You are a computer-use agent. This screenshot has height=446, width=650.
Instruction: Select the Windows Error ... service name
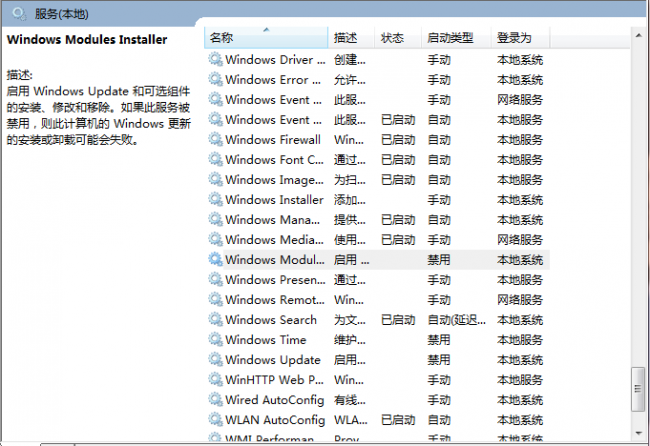tap(273, 80)
